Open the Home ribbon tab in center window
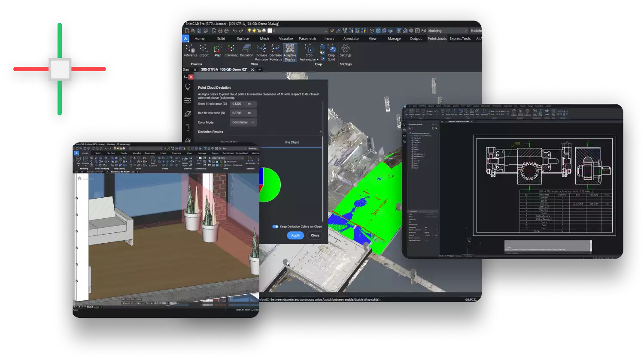 click(200, 39)
